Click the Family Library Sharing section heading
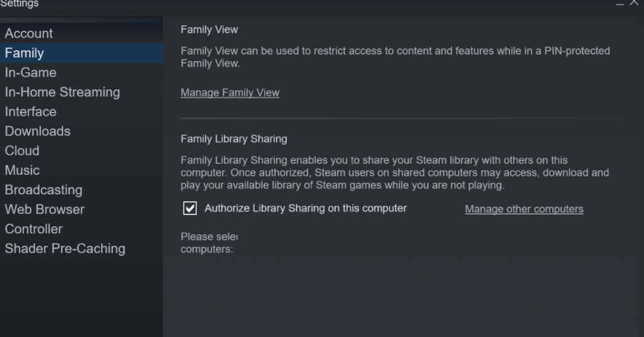644x337 pixels. [234, 138]
